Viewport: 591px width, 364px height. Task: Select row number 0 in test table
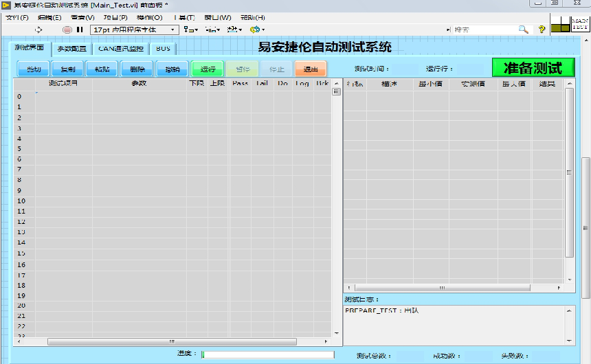19,96
